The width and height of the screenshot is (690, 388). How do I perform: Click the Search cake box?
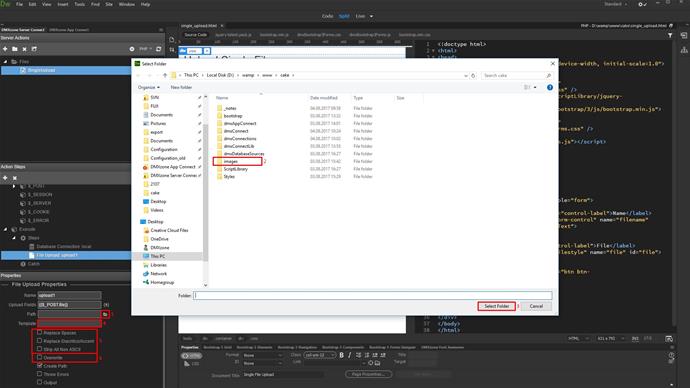tap(517, 76)
